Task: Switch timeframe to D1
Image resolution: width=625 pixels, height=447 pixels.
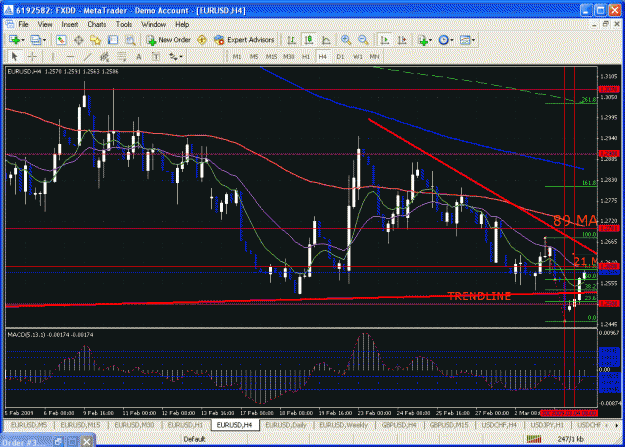Action: [340, 57]
